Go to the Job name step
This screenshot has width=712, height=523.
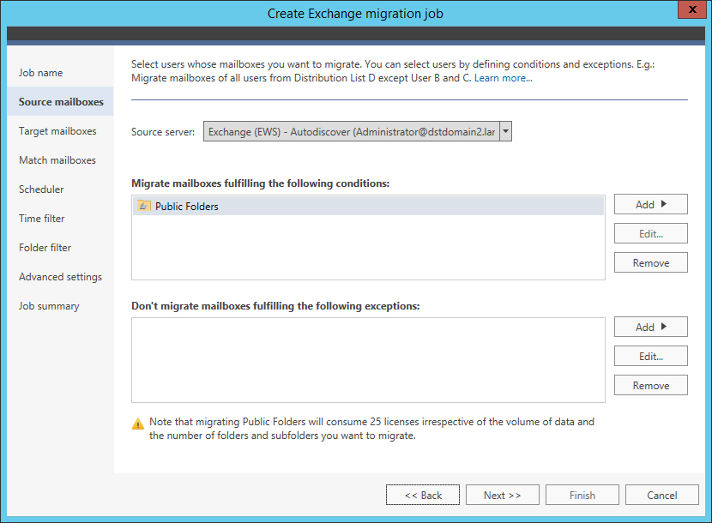41,73
